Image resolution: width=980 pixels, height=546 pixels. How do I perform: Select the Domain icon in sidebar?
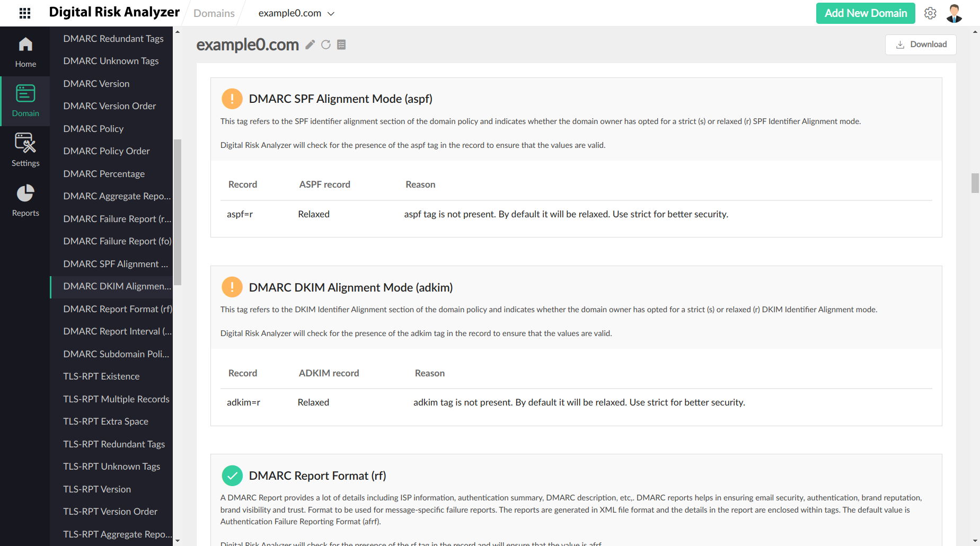tap(25, 100)
